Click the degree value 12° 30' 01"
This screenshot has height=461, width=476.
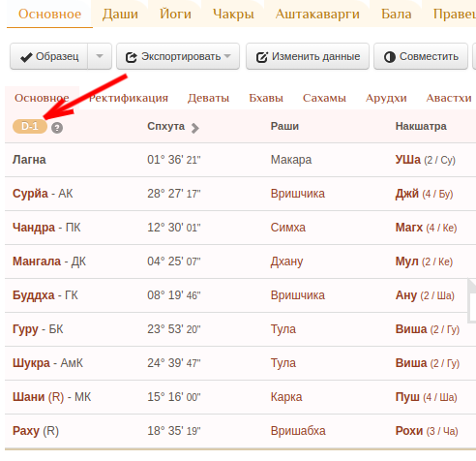tap(174, 228)
